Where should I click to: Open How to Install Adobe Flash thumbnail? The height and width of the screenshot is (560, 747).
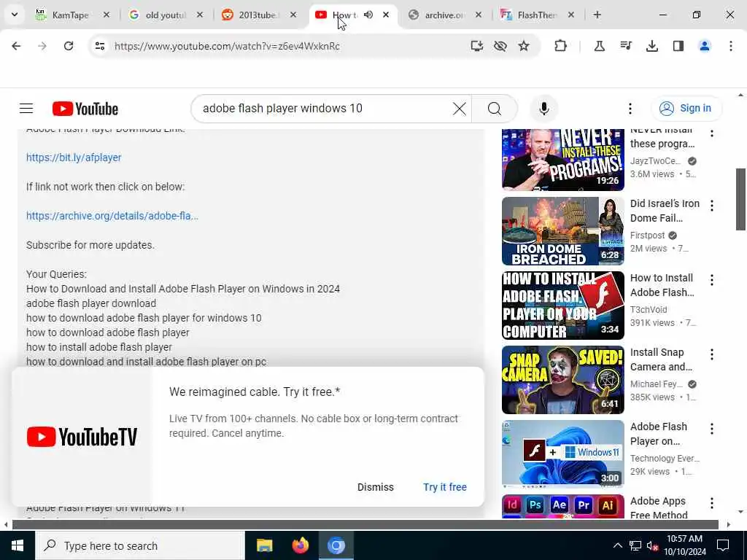click(x=562, y=306)
